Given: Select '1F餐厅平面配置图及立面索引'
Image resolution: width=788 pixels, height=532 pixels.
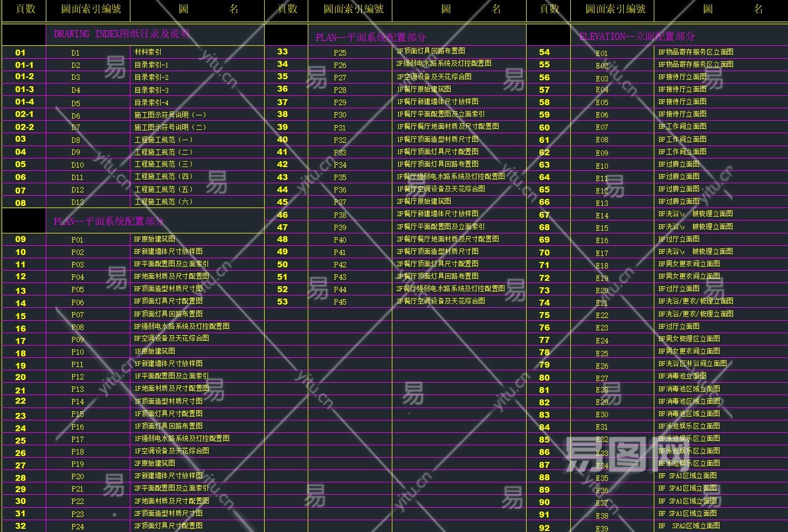Looking at the screenshot, I should click(441, 114).
